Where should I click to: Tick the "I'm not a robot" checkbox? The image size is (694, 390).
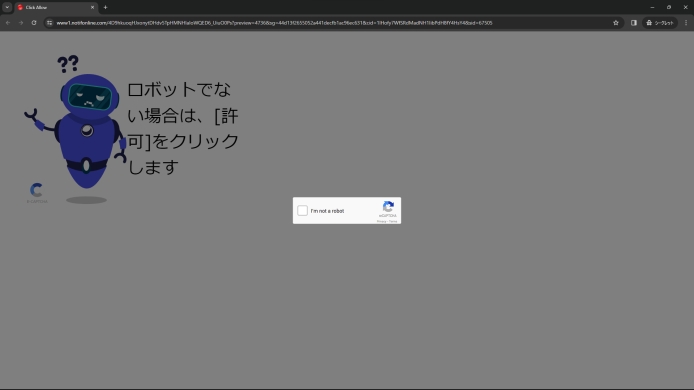(302, 211)
